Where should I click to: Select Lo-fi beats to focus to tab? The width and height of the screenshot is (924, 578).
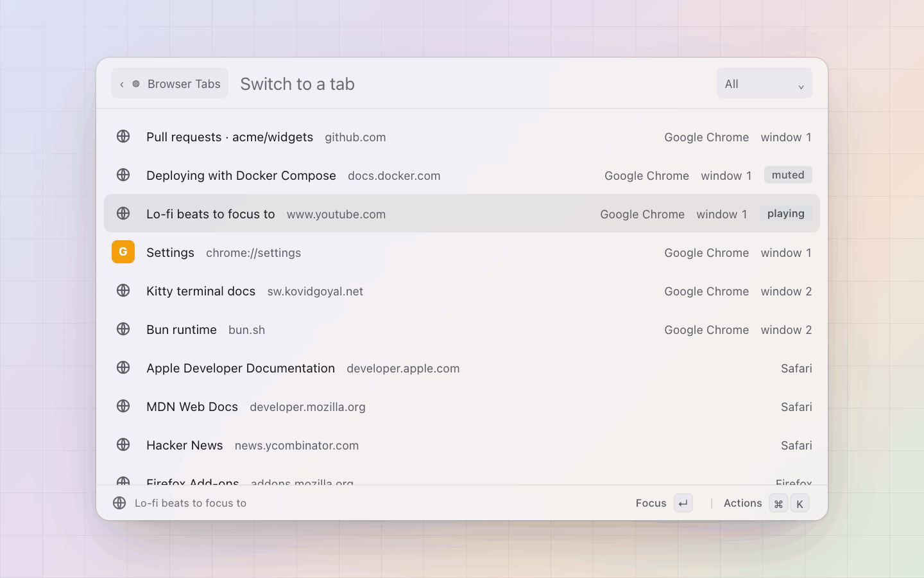tap(462, 213)
